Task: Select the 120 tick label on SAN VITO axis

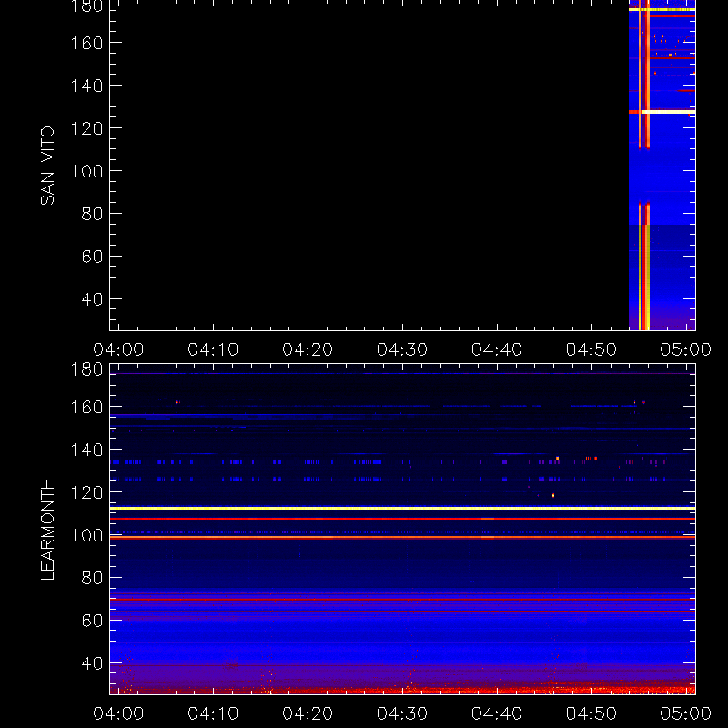Action: pos(86,128)
